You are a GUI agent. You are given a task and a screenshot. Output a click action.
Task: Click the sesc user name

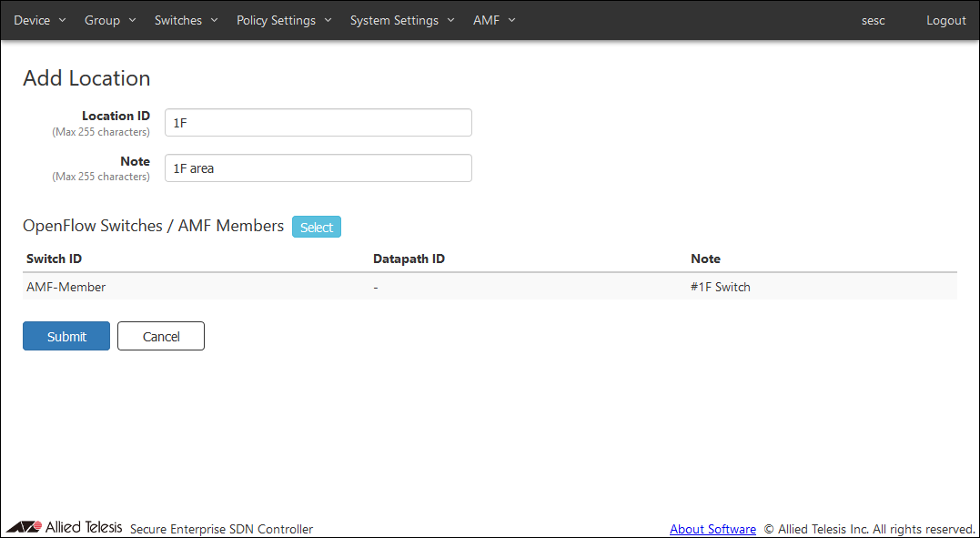tap(873, 20)
